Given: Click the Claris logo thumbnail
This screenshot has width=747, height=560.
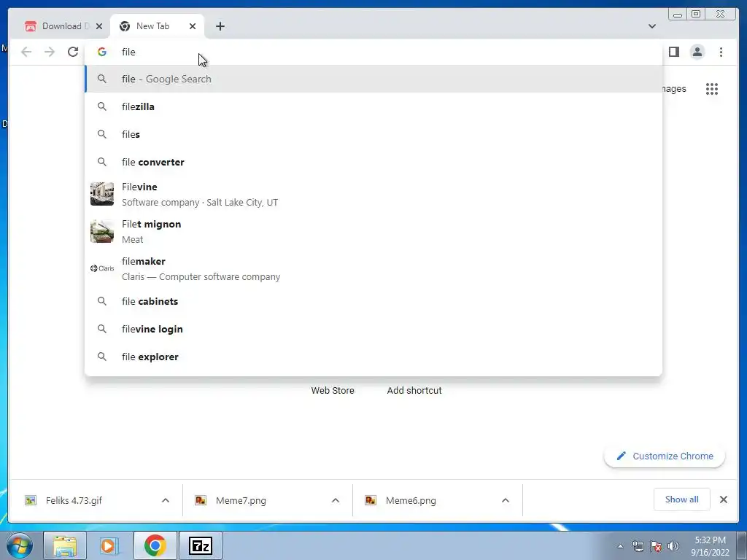Looking at the screenshot, I should pyautogui.click(x=102, y=268).
